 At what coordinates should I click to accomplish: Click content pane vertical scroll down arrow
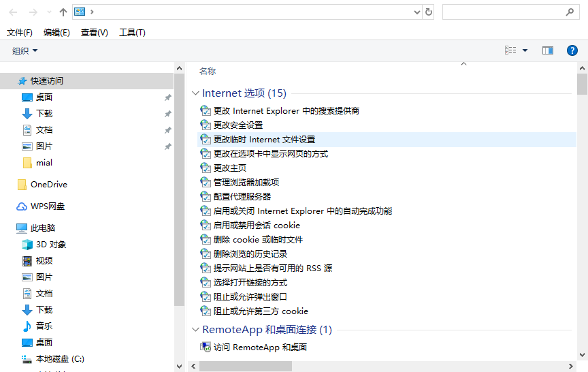(x=582, y=355)
